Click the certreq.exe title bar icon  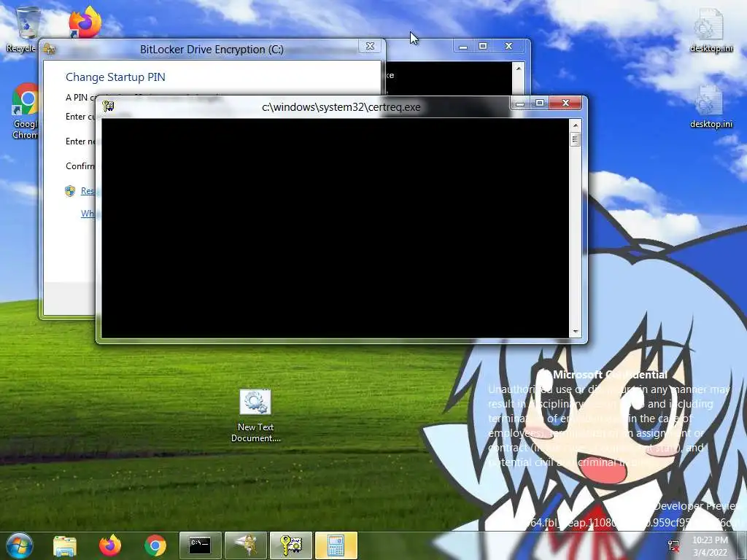pyautogui.click(x=109, y=106)
